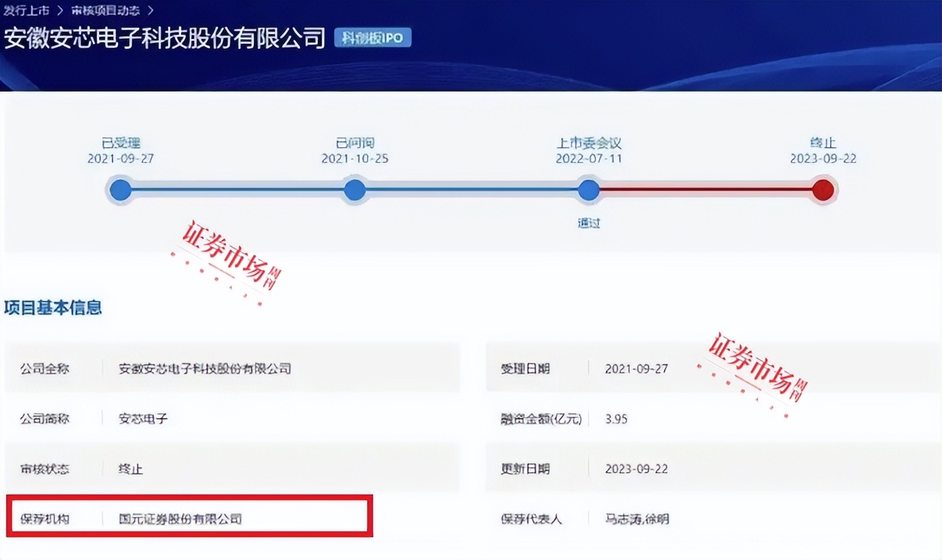This screenshot has width=942, height=560.
Task: Click the 已受理 timeline dot
Action: coord(121,190)
